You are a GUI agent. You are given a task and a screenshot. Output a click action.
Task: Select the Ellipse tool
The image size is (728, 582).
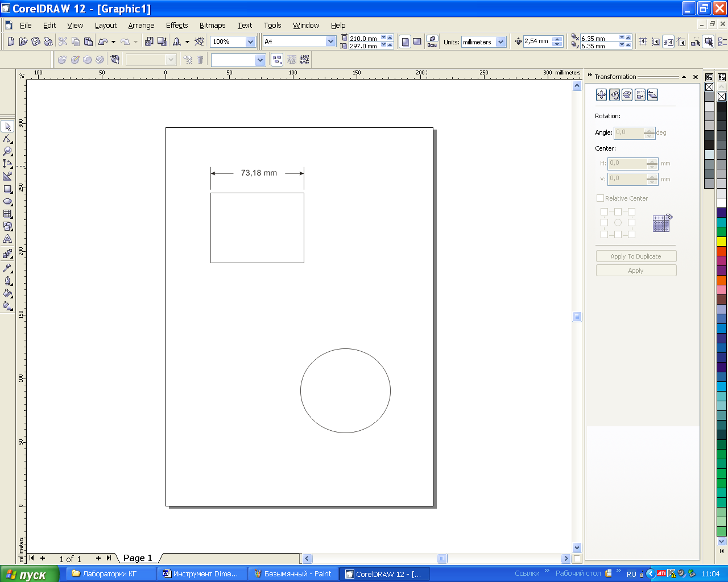tap(8, 202)
